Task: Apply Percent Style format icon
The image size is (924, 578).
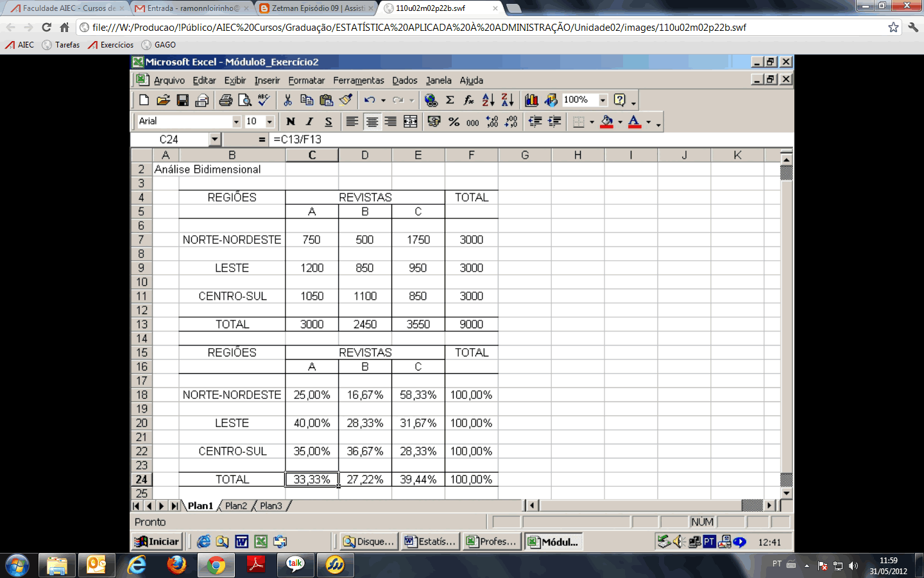Action: click(x=454, y=121)
